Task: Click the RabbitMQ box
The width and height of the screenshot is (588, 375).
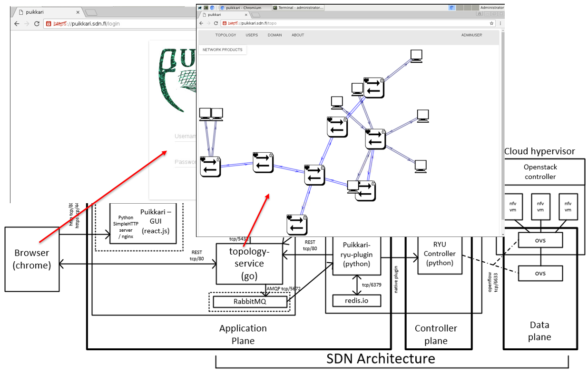Action: click(250, 301)
